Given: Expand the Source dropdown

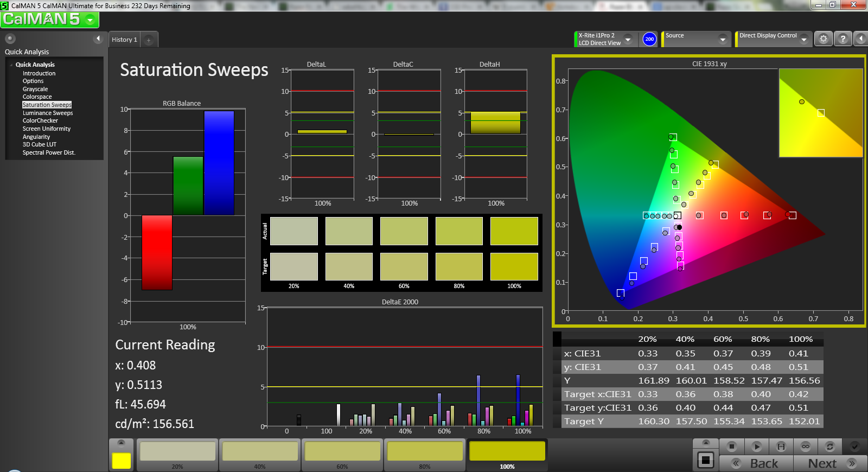Looking at the screenshot, I should pos(722,39).
